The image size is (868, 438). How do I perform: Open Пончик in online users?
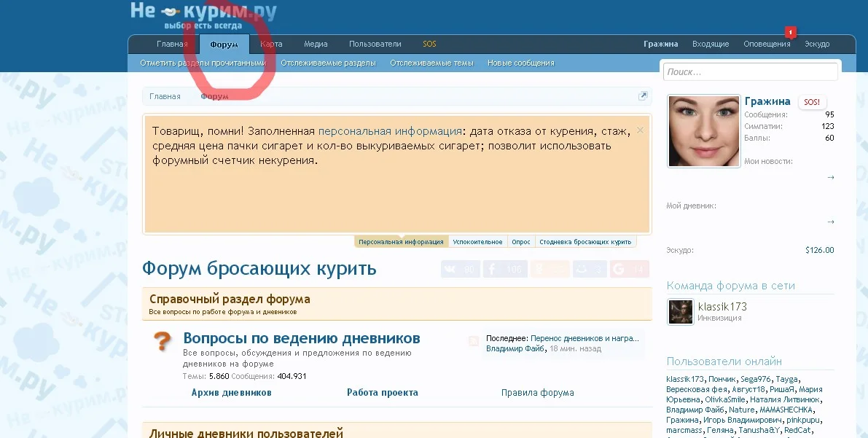[x=722, y=379]
